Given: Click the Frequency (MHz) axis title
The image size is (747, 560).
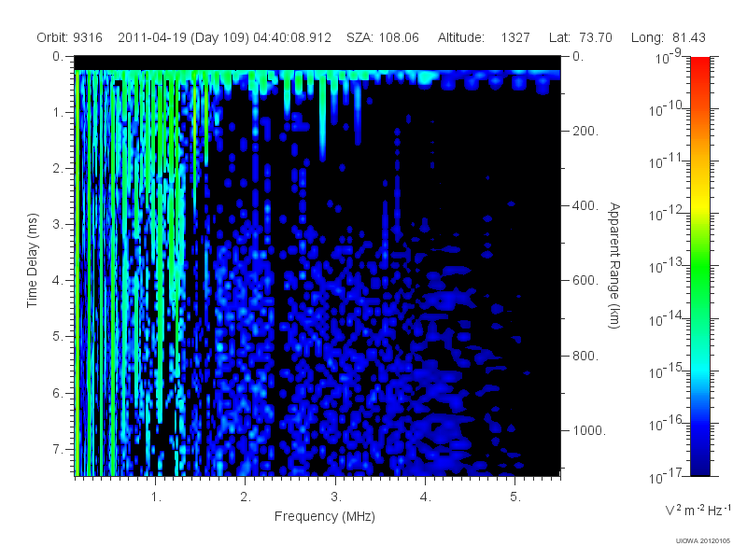Looking at the screenshot, I should tap(325, 517).
